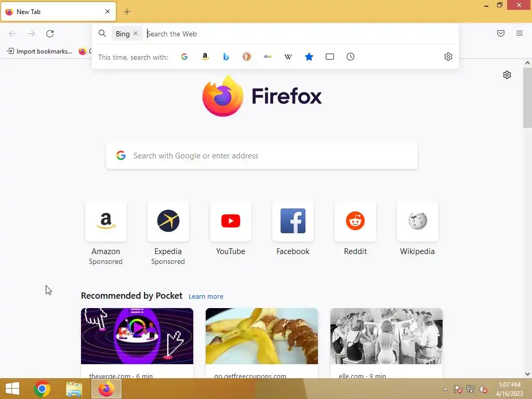Click the Search with Google box

(x=262, y=156)
